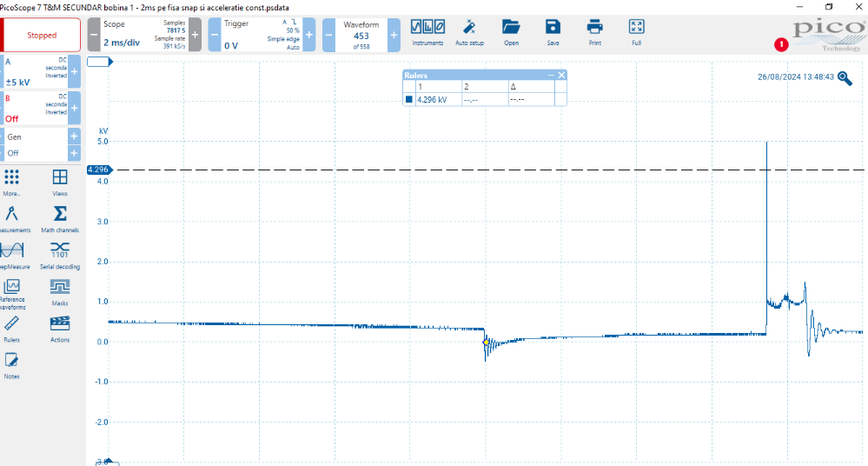Open the Notes tool

coord(11,364)
